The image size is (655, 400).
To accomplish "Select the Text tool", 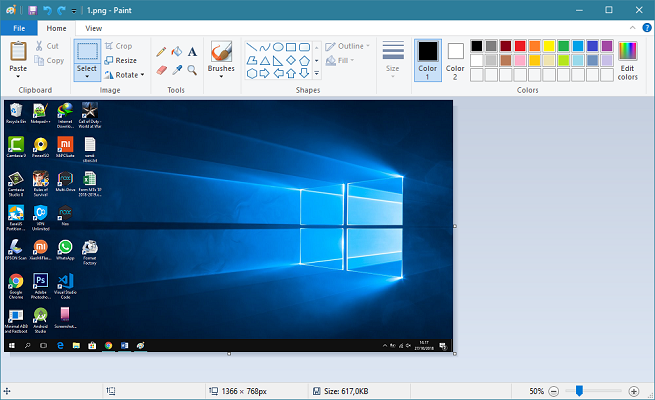I will 192,52.
